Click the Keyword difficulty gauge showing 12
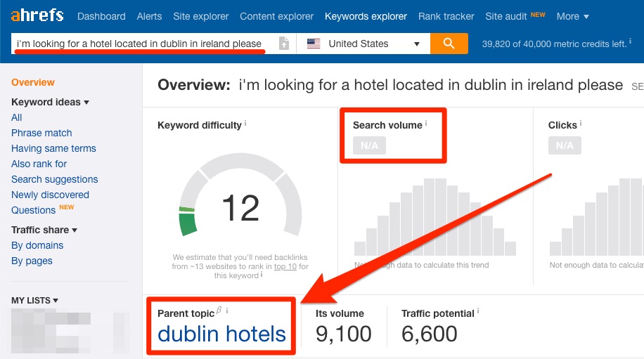 240,195
